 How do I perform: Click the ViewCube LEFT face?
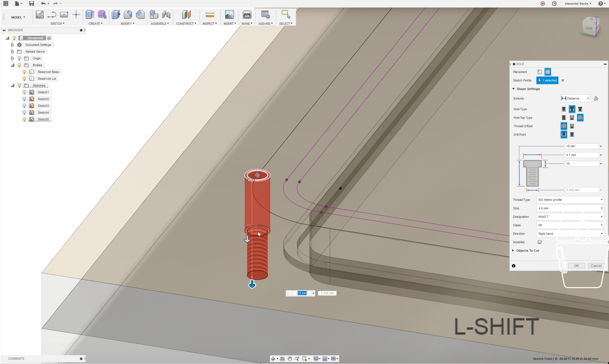[x=589, y=28]
